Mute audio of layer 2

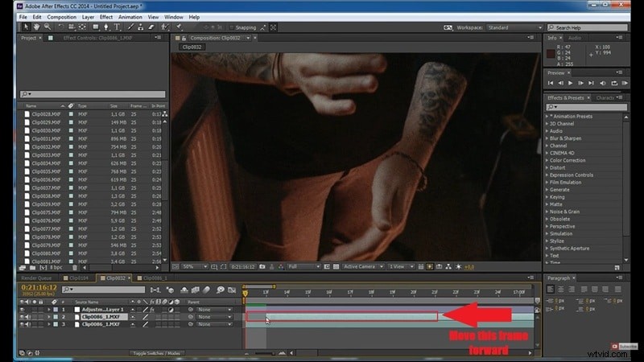[28, 317]
